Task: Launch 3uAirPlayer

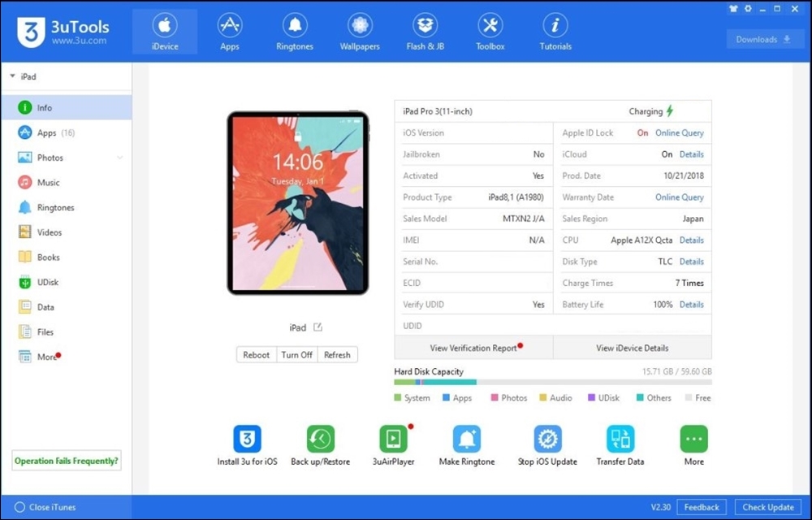Action: [x=393, y=440]
